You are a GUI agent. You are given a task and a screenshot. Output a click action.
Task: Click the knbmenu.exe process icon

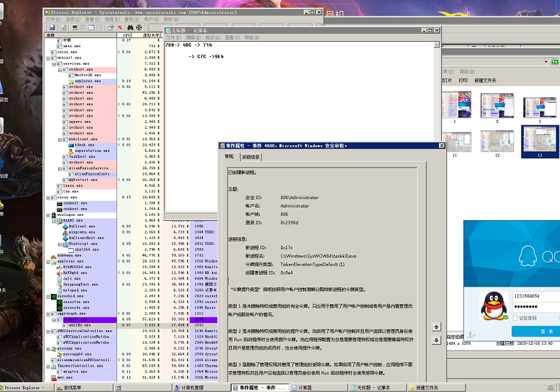point(53,256)
